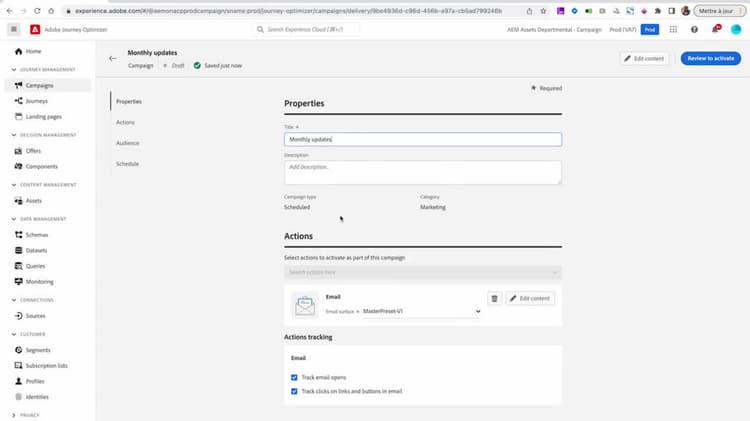
Task: Collapse the Connections section
Action: tap(14, 300)
